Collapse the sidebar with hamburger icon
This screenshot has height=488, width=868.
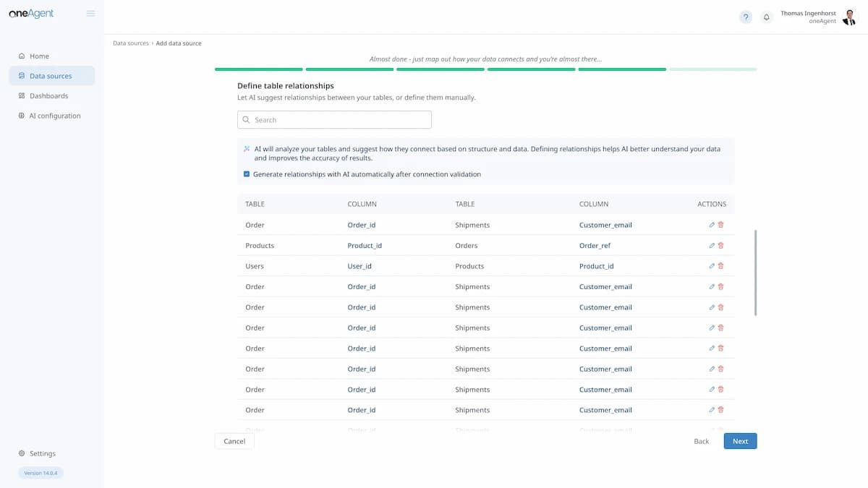coord(90,13)
